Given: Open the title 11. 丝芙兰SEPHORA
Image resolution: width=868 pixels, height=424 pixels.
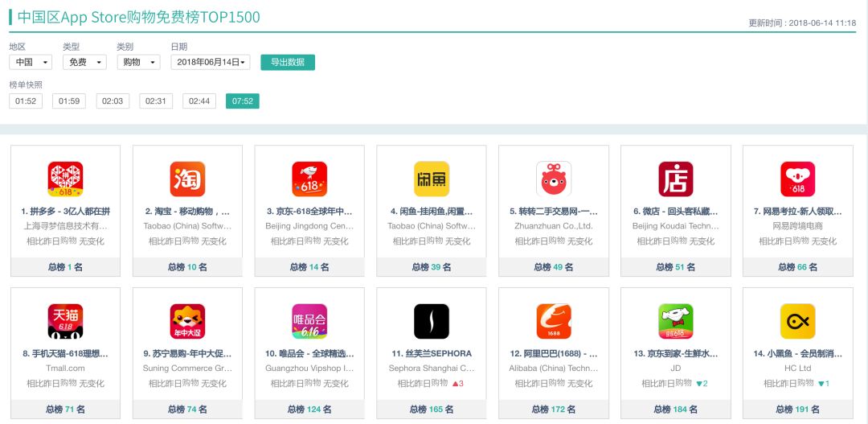Looking at the screenshot, I should [x=432, y=354].
